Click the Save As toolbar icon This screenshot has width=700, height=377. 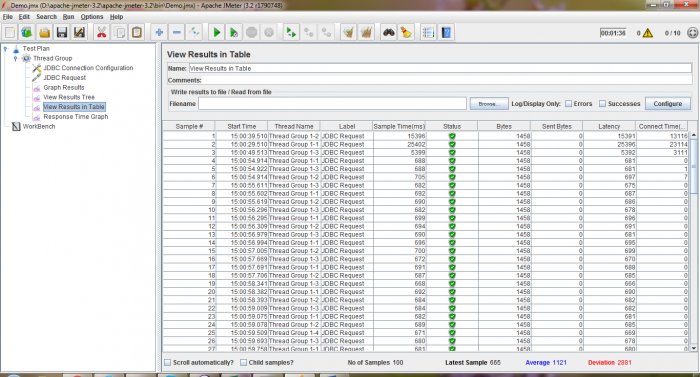tap(79, 33)
